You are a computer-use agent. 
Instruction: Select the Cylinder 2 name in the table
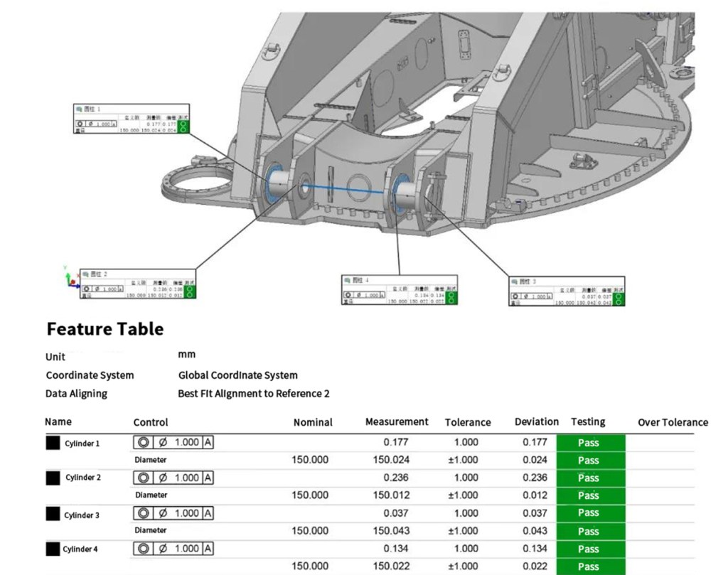[83, 478]
